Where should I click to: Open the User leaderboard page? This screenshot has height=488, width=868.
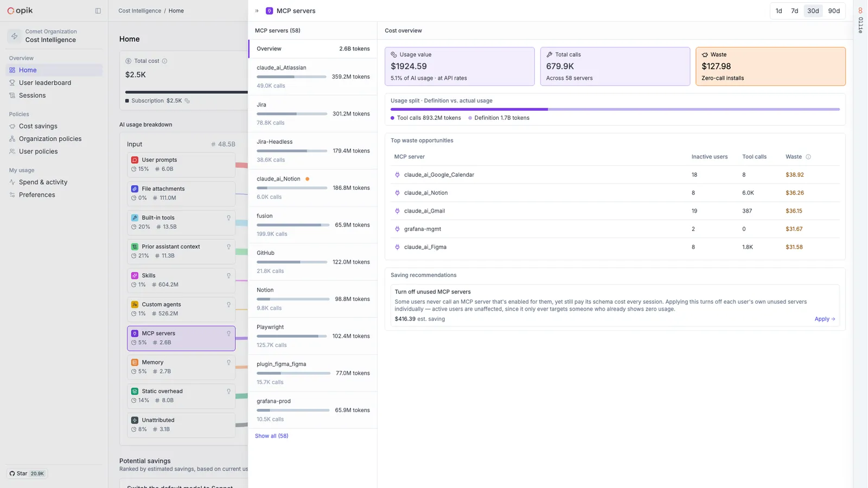coord(54,83)
